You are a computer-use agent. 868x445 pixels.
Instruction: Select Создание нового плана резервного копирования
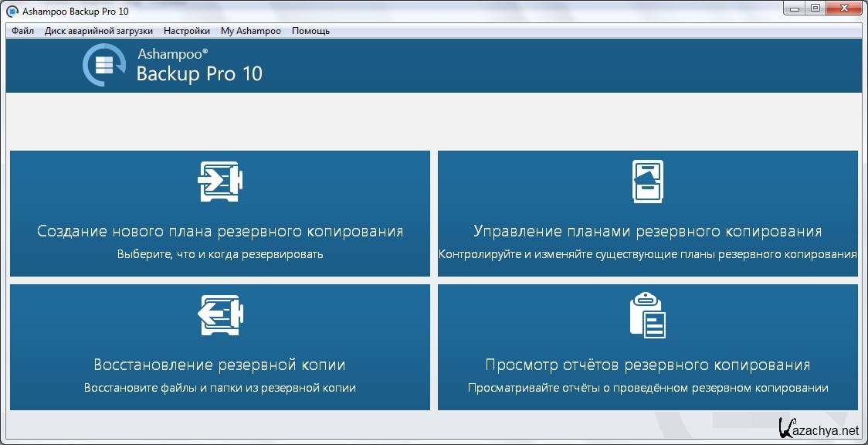point(220,231)
